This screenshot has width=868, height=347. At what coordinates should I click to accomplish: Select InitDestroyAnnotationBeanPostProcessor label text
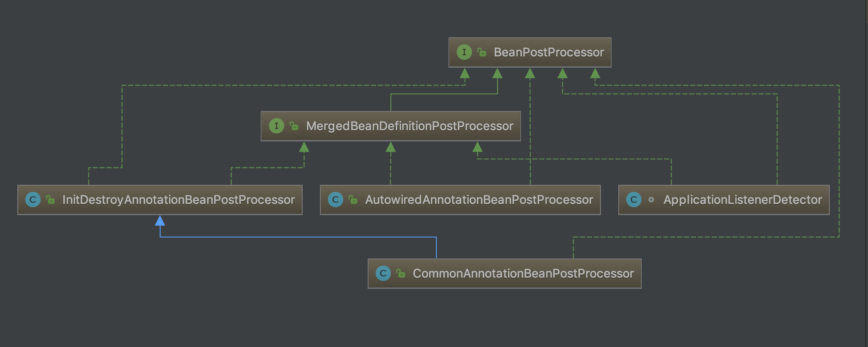[x=179, y=200]
